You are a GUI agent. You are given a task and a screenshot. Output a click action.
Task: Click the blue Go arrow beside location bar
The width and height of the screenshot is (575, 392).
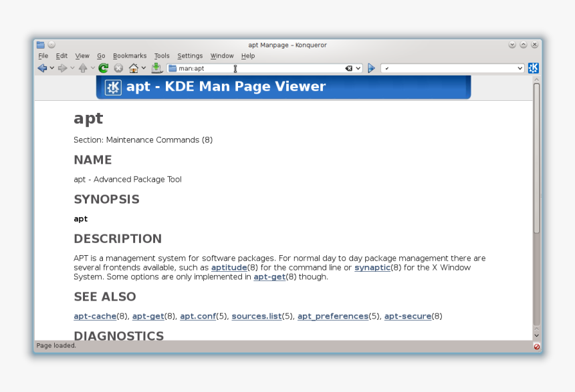pyautogui.click(x=372, y=68)
